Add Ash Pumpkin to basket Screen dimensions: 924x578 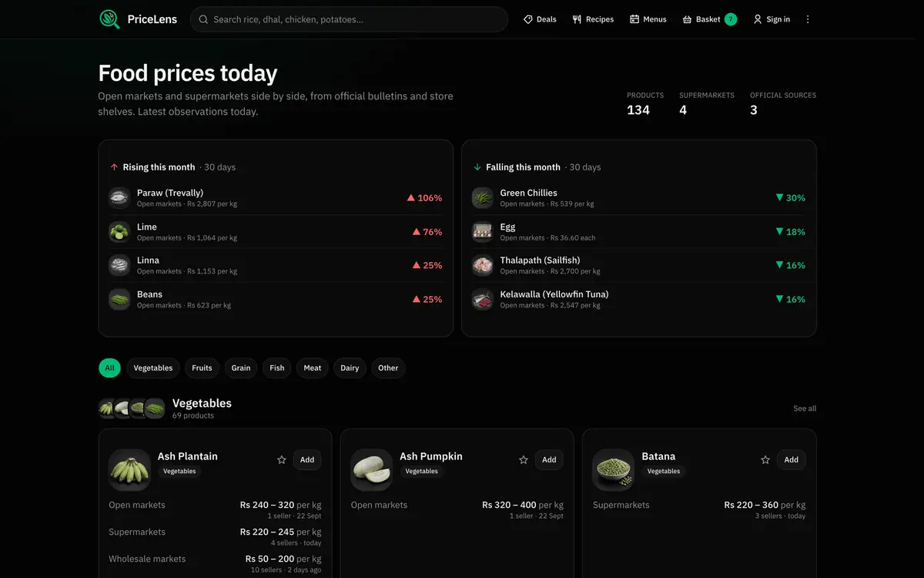[x=549, y=459]
